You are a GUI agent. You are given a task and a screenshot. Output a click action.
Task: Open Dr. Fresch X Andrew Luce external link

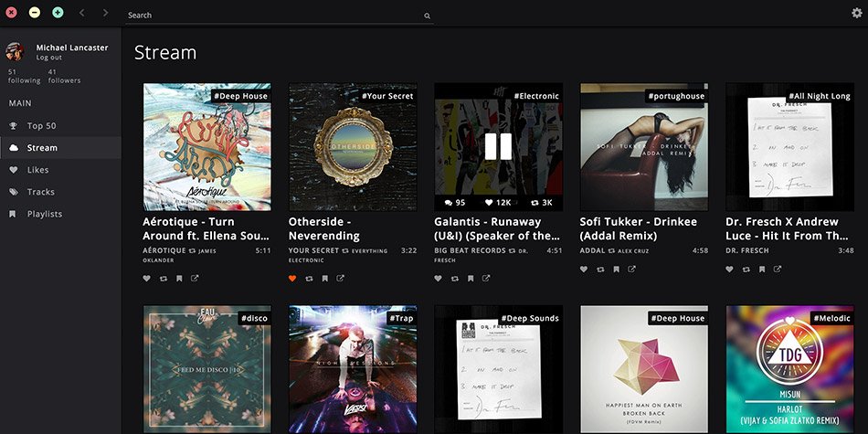point(778,270)
